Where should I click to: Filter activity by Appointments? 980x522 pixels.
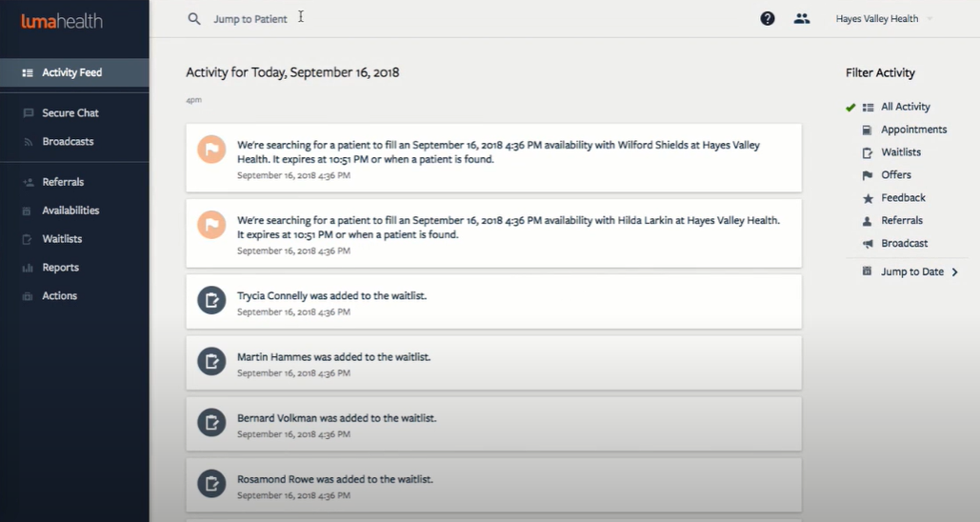coord(913,130)
